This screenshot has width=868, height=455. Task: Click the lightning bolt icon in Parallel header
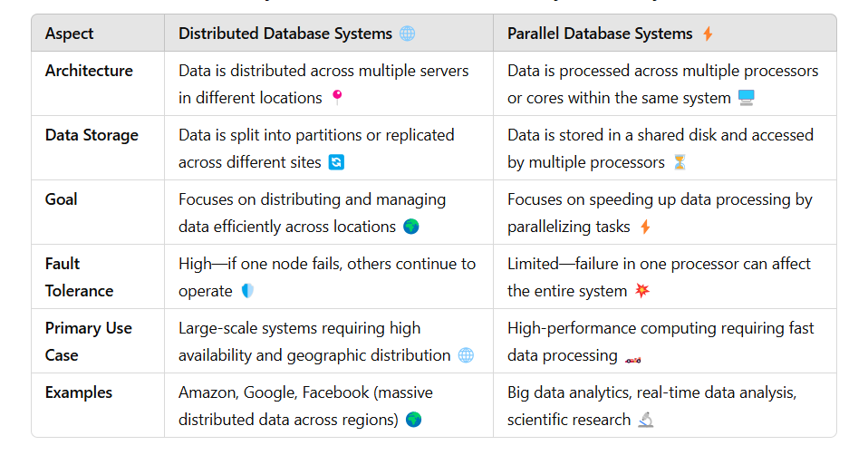tap(708, 34)
